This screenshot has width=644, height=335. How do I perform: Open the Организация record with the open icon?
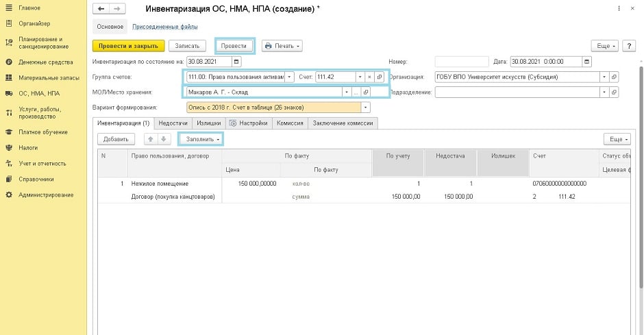[614, 77]
